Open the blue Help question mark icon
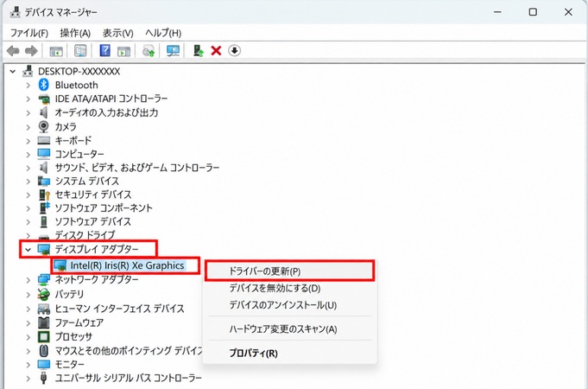Viewport: 588px width, 389px height. pyautogui.click(x=105, y=50)
